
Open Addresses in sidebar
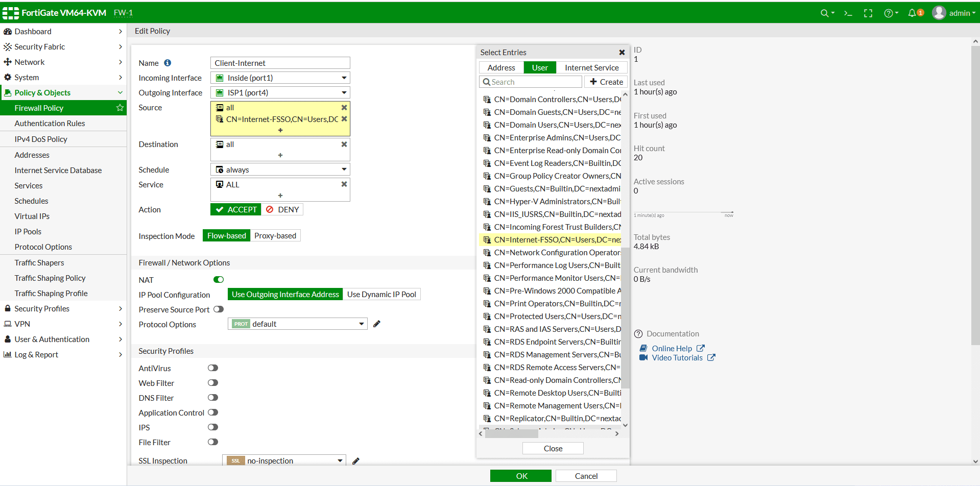(x=32, y=155)
